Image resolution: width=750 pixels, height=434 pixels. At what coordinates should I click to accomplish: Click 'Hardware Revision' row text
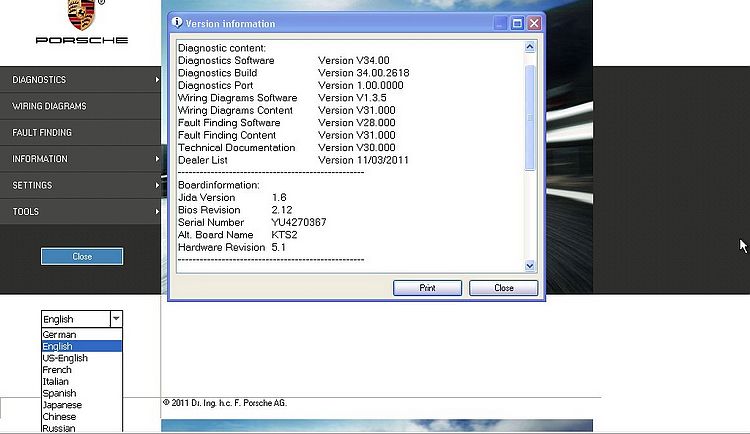[221, 247]
